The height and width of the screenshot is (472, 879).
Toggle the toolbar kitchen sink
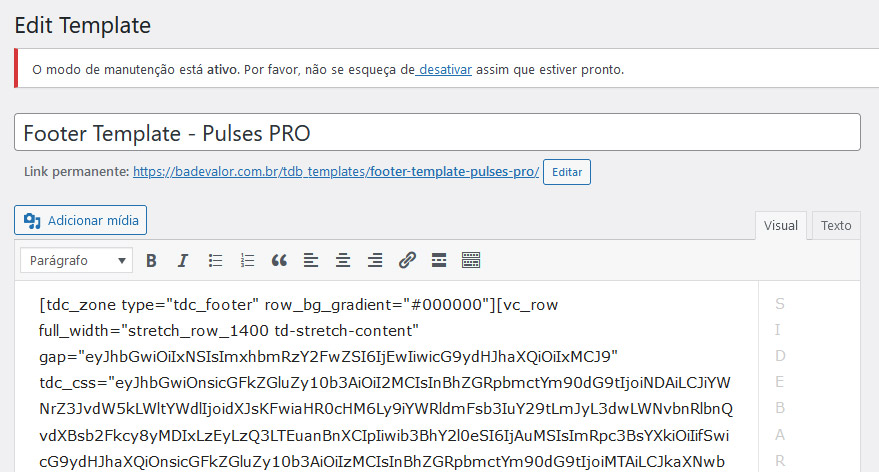(x=471, y=261)
